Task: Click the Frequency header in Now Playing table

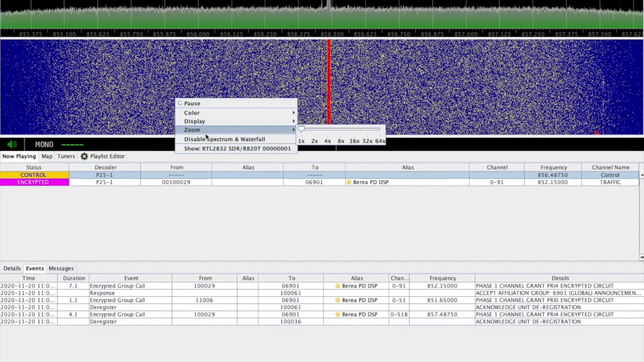Action: (x=553, y=167)
